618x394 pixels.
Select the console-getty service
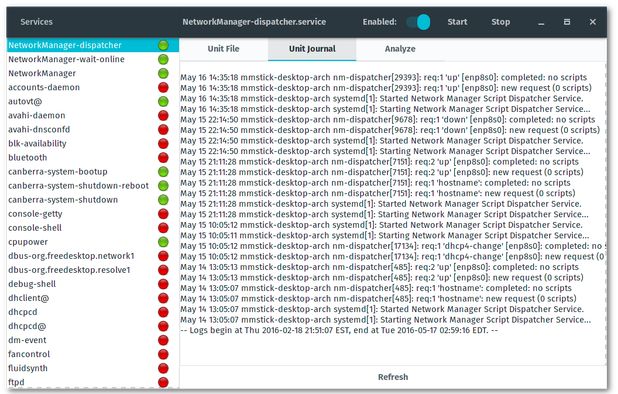(93, 214)
